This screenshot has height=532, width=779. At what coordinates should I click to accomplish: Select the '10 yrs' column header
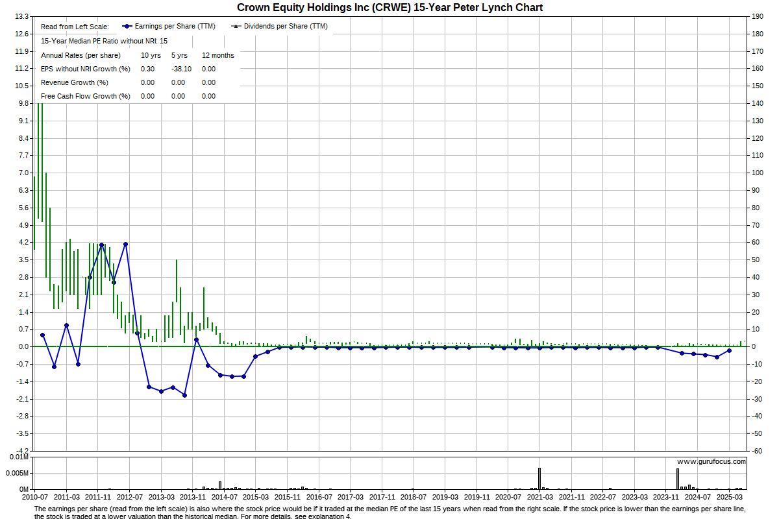click(x=151, y=55)
